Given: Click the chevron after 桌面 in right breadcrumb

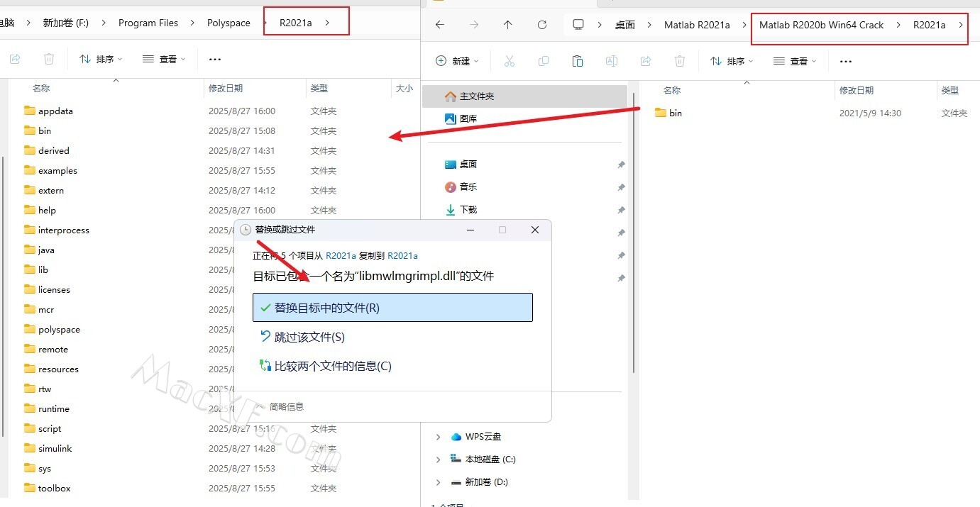Looking at the screenshot, I should tap(650, 25).
